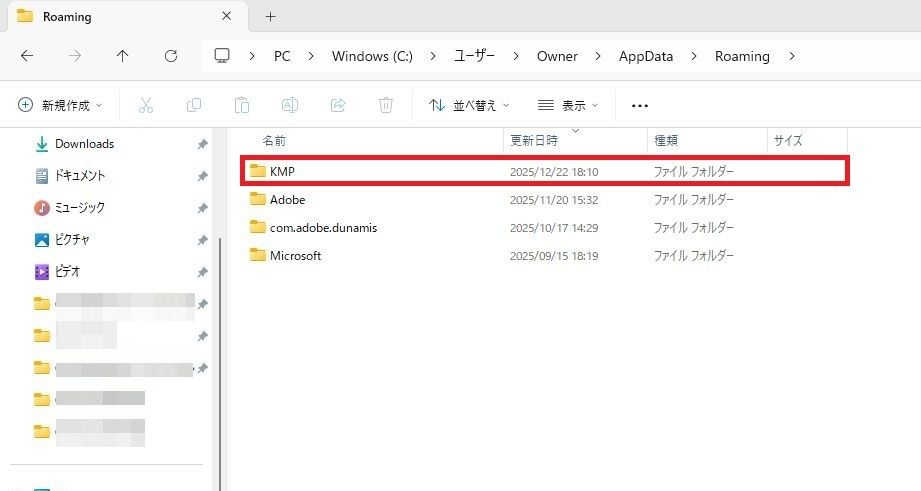The image size is (921, 491).
Task: Select the KMP folder
Action: [x=282, y=172]
